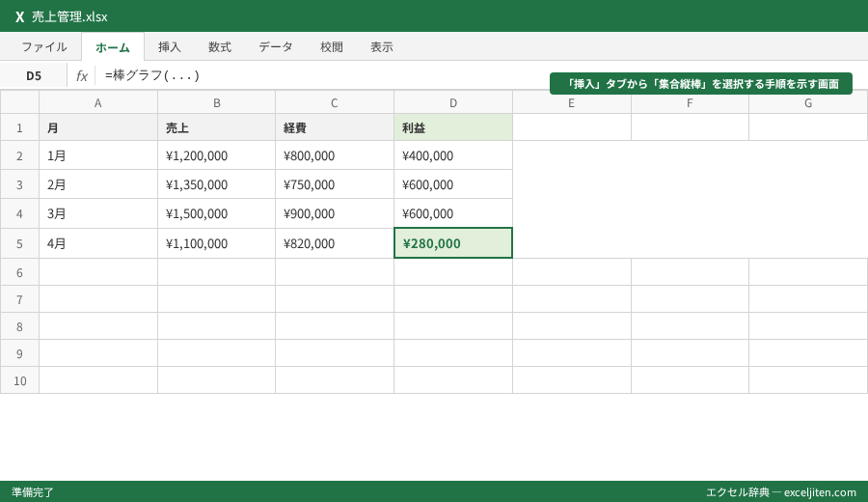Image resolution: width=868 pixels, height=502 pixels.
Task: Select row 2 header
Action: [19, 155]
